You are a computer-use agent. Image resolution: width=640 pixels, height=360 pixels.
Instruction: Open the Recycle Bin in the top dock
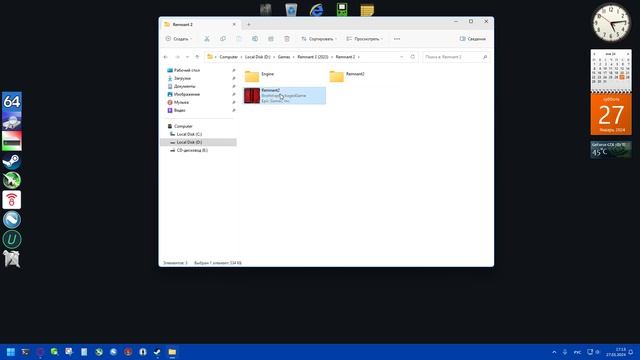(x=291, y=9)
